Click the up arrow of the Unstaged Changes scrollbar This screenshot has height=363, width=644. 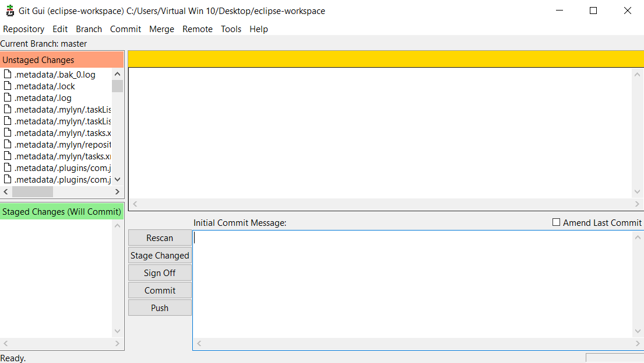click(118, 74)
